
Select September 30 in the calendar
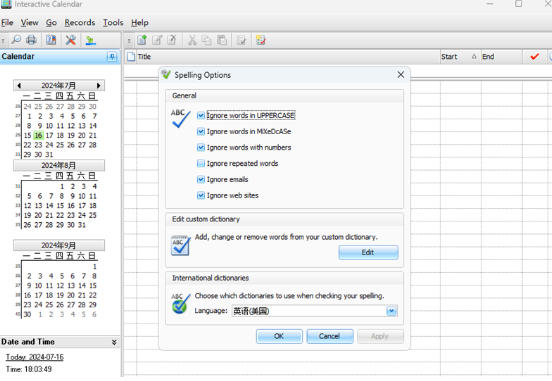(x=27, y=314)
